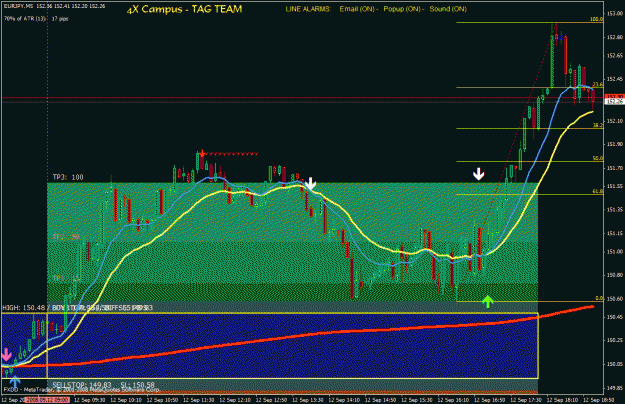Click the LINE ALARMS label
The image size is (625, 404).
(x=308, y=9)
